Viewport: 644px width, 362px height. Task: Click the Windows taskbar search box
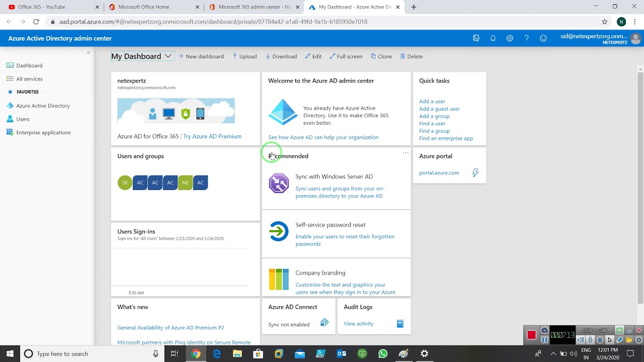[91, 354]
